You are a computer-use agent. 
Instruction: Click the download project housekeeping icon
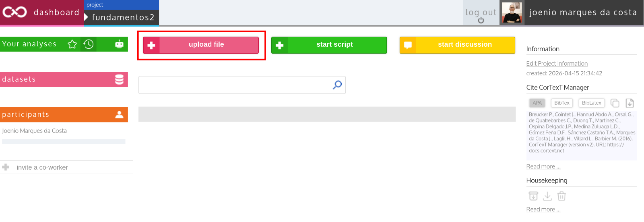coord(547,196)
